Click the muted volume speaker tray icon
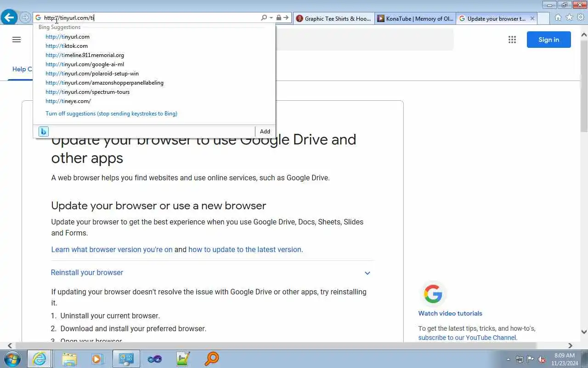 (x=542, y=359)
